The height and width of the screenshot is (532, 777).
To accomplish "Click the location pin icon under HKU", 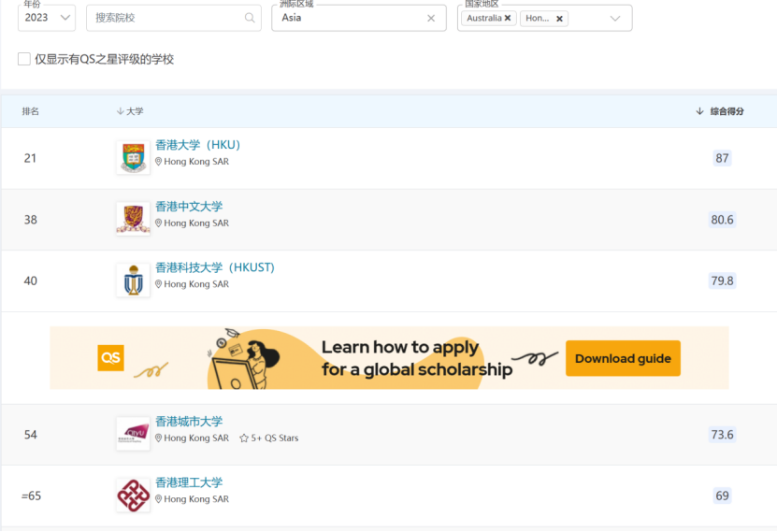I will (x=159, y=162).
